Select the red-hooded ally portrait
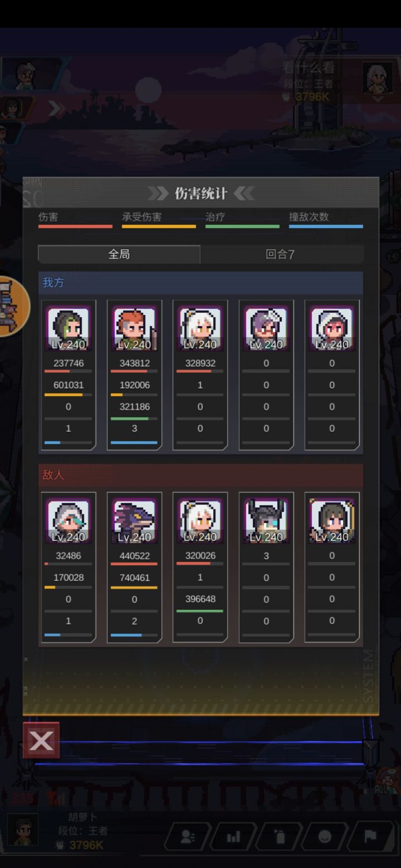401x868 pixels. (x=332, y=329)
